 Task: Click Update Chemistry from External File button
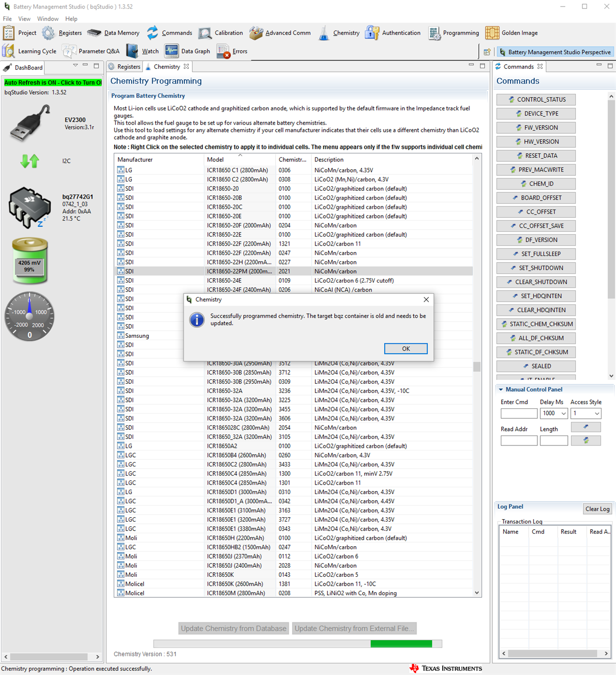click(x=354, y=628)
